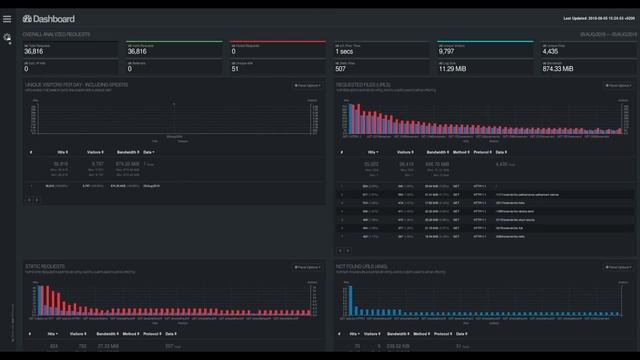Image resolution: width=640 pixels, height=360 pixels.
Task: Click the tallest blue bar in Not Found chart
Action: click(350, 301)
